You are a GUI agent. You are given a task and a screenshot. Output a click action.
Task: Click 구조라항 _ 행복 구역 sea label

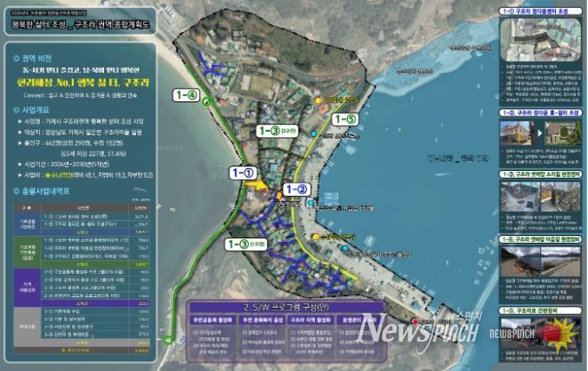pyautogui.click(x=457, y=158)
